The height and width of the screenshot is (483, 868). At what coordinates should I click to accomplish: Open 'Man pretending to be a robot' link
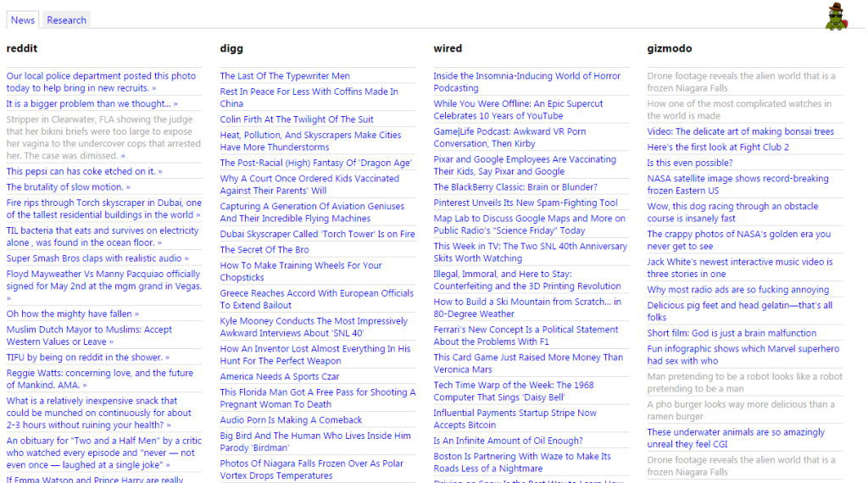[x=744, y=382]
